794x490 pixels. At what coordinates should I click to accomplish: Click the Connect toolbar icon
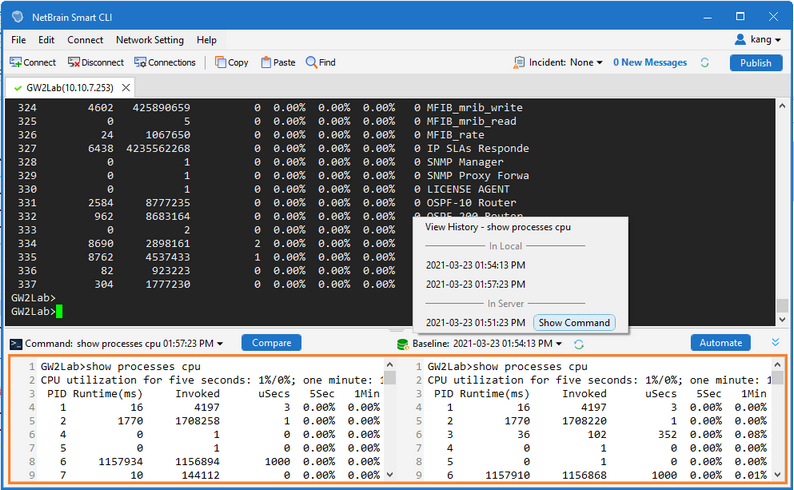tap(17, 62)
